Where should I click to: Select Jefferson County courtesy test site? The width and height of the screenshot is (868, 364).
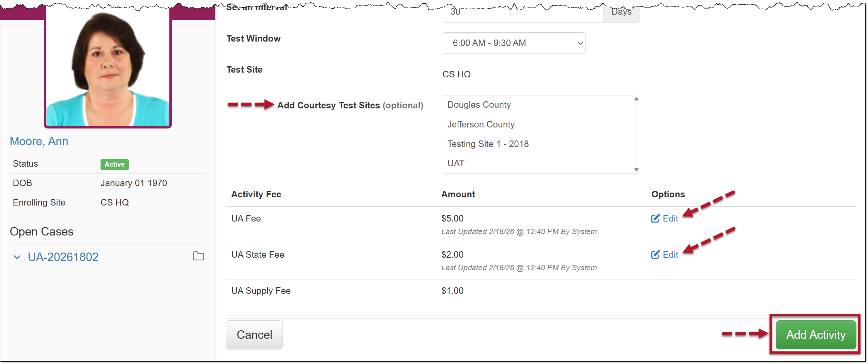[x=481, y=124]
